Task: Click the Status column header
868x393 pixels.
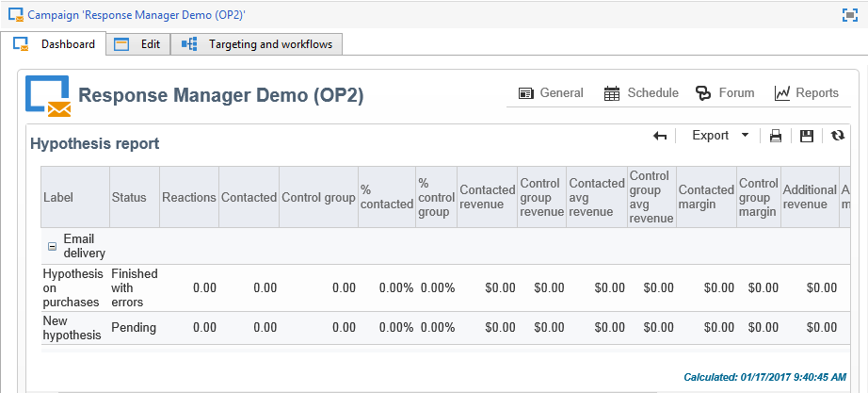Action: (129, 197)
